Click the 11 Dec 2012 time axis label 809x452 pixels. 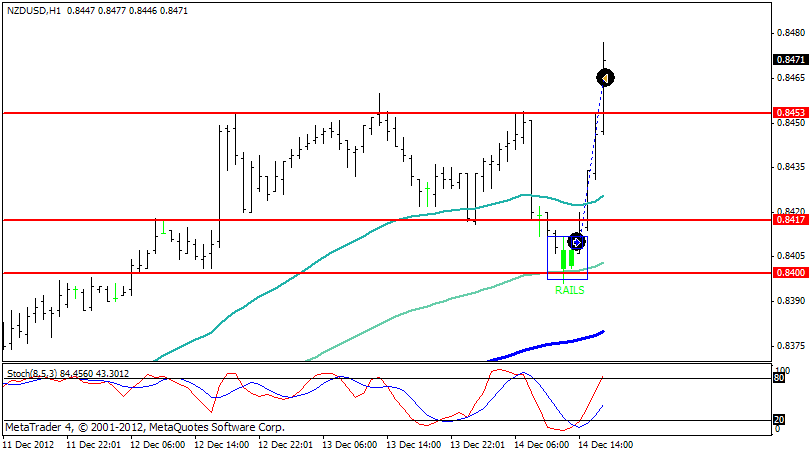tap(28, 444)
